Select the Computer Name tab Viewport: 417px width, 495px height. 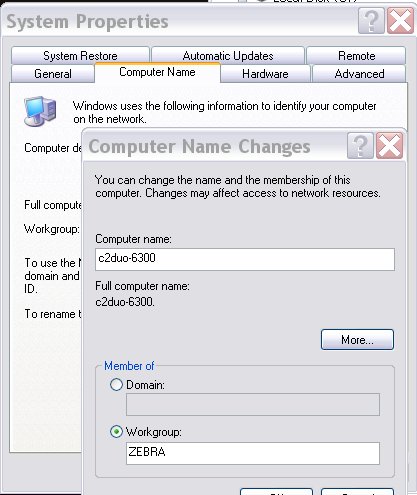[157, 72]
